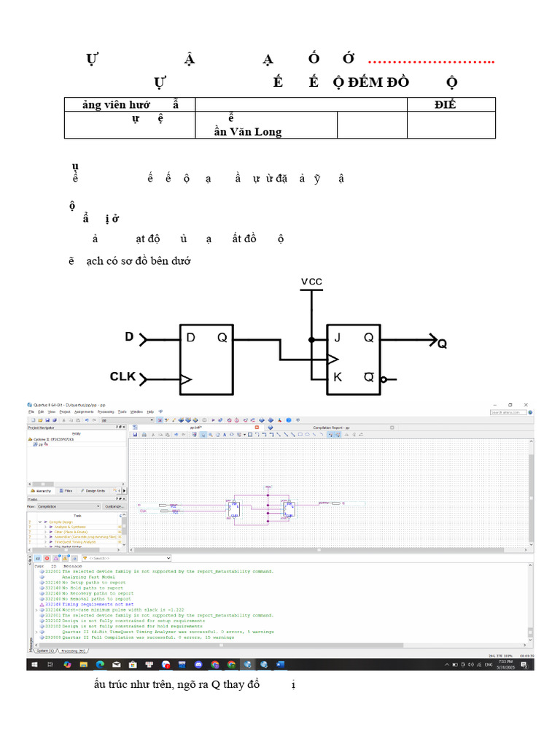Choose the Pin tool icon
The height and width of the screenshot is (747, 560).
(x=238, y=435)
